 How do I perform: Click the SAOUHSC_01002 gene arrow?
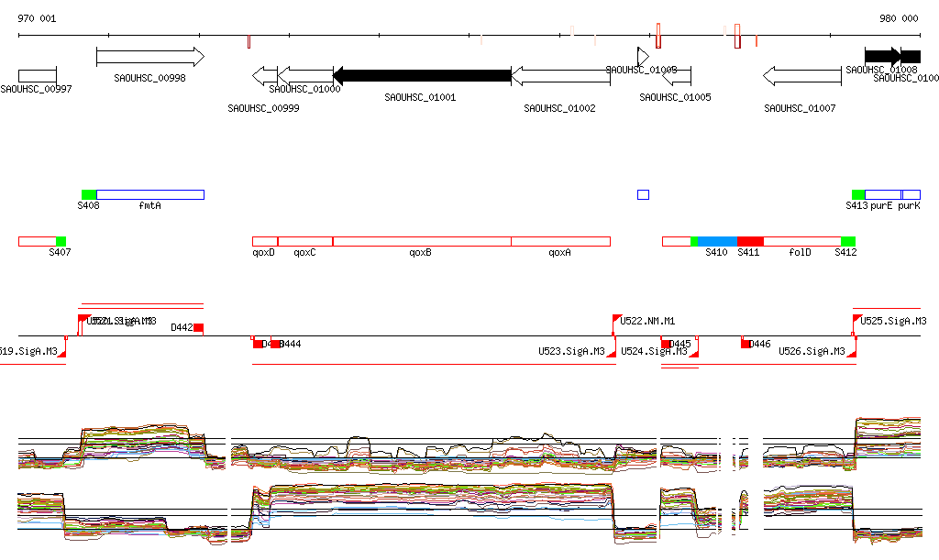(561, 76)
